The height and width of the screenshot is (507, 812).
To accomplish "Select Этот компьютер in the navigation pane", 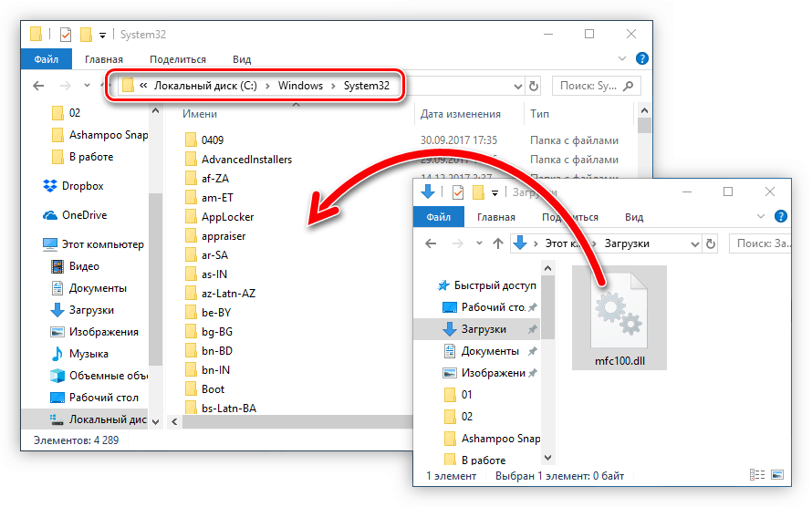I will (x=93, y=244).
